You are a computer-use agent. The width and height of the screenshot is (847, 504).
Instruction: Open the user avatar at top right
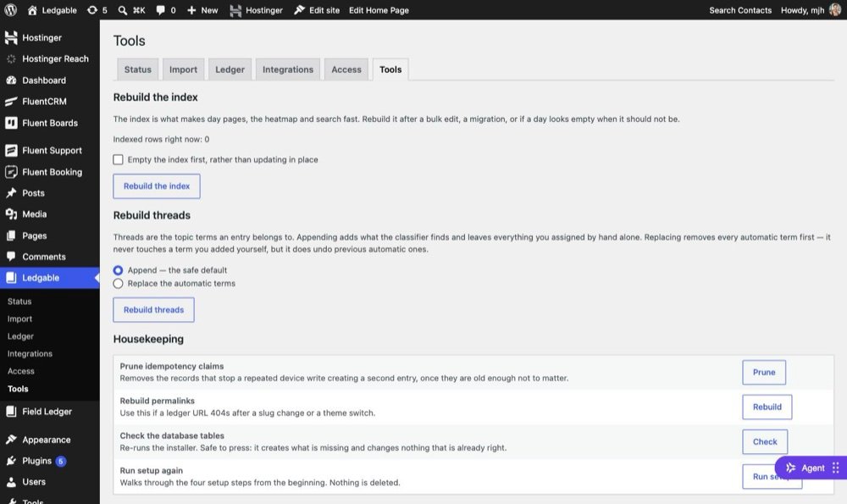(x=835, y=9)
